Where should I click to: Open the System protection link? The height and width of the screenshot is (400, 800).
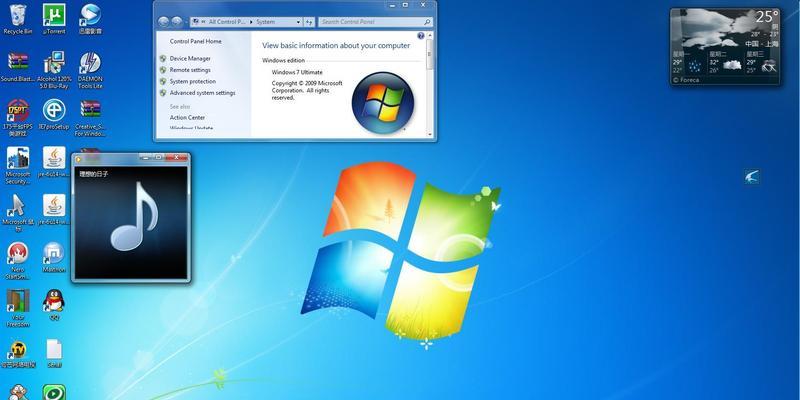pos(192,82)
